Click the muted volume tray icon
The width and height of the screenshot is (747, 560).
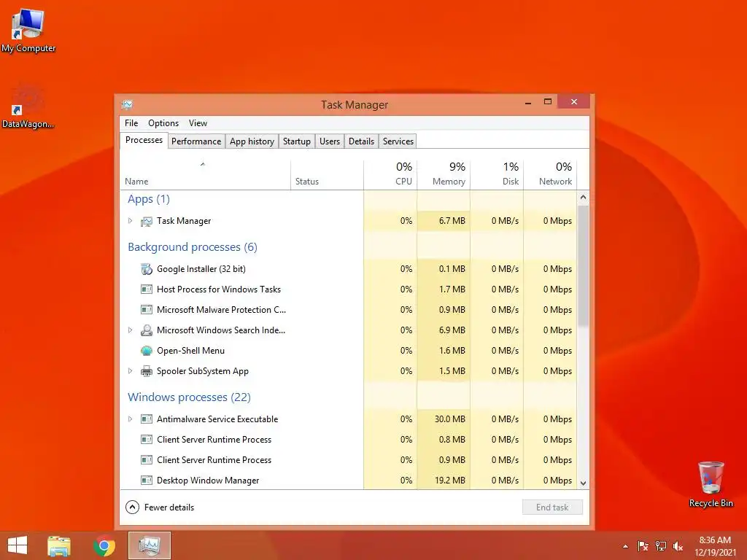678,546
